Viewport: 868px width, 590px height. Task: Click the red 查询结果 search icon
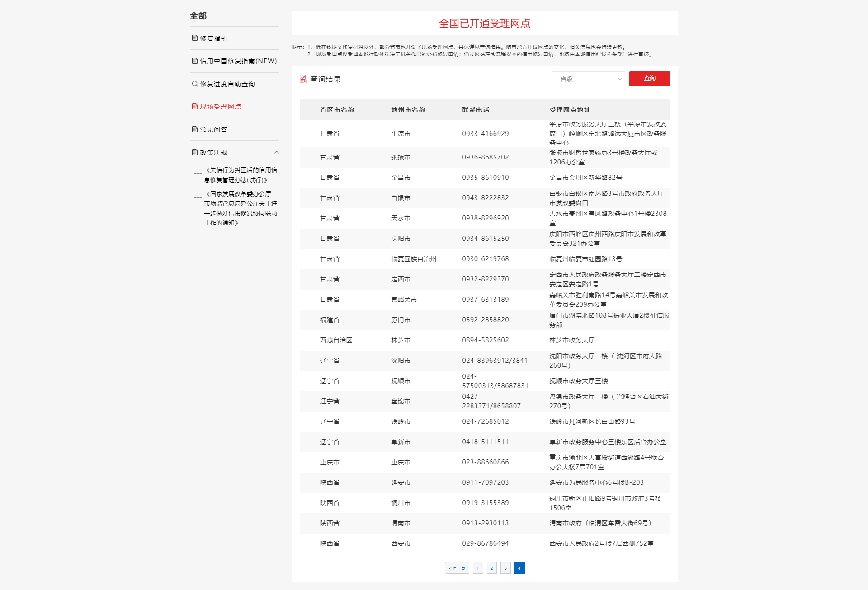(303, 79)
